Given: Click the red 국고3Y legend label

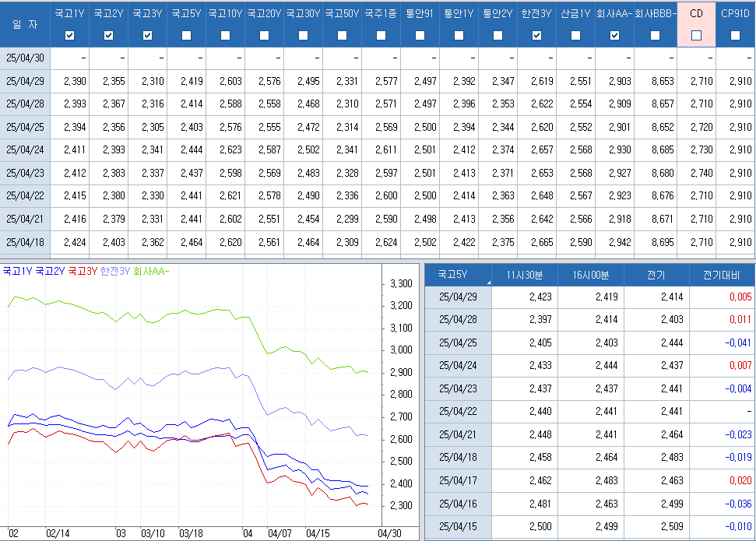Looking at the screenshot, I should tap(82, 271).
